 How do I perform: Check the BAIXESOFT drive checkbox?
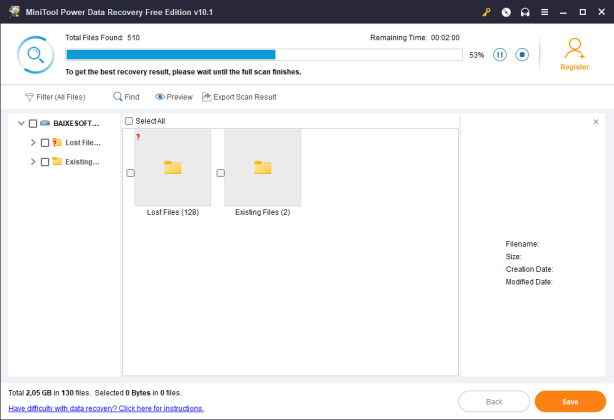coord(33,124)
